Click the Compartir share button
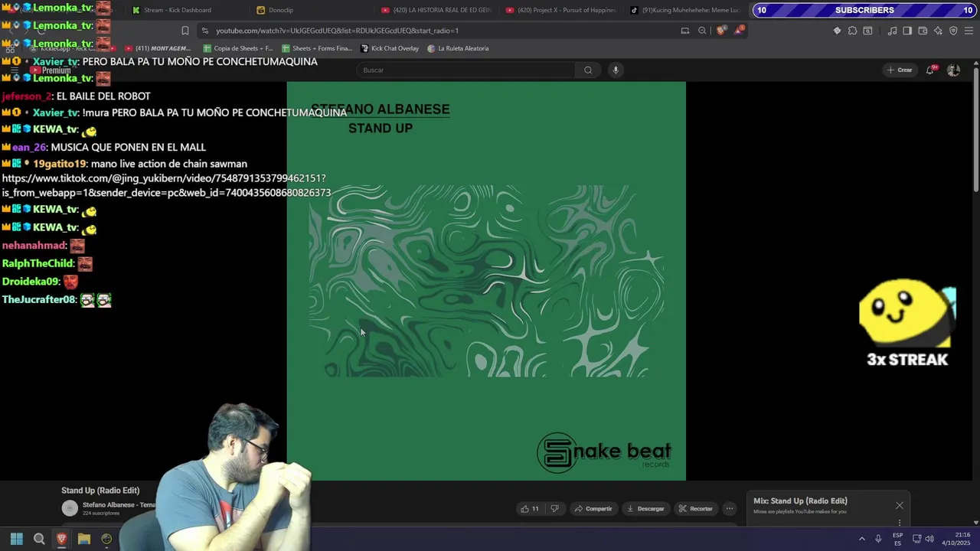This screenshot has height=551, width=980. coord(593,509)
